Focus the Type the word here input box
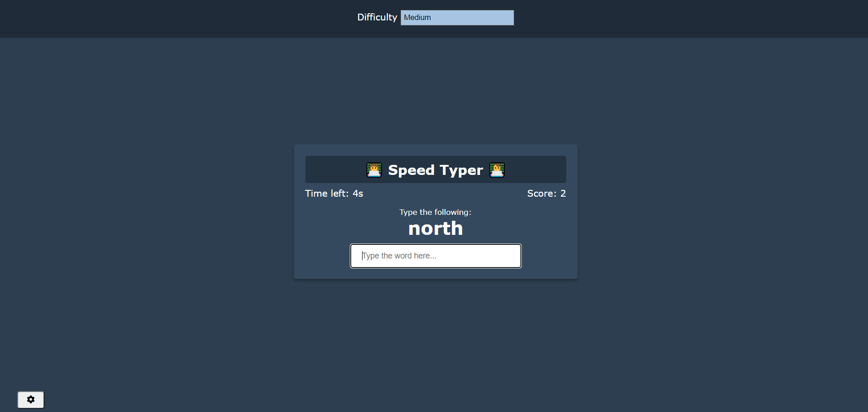This screenshot has height=412, width=868. click(435, 256)
